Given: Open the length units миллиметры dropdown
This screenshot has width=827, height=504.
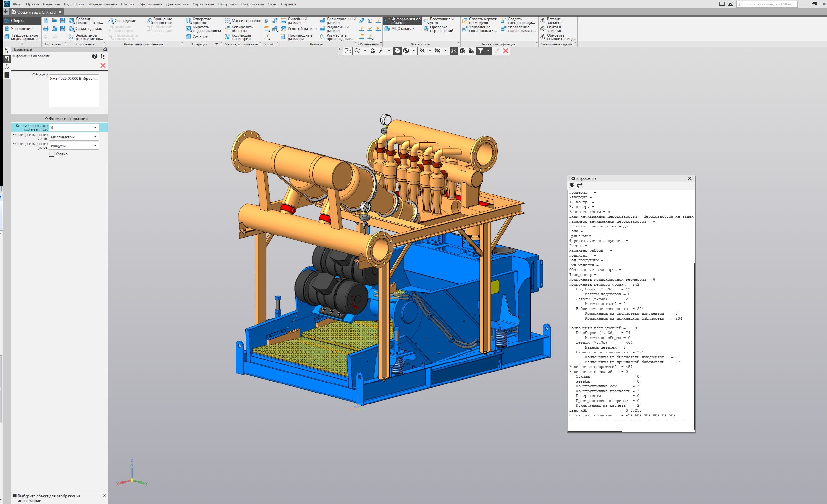Looking at the screenshot, I should pos(95,137).
